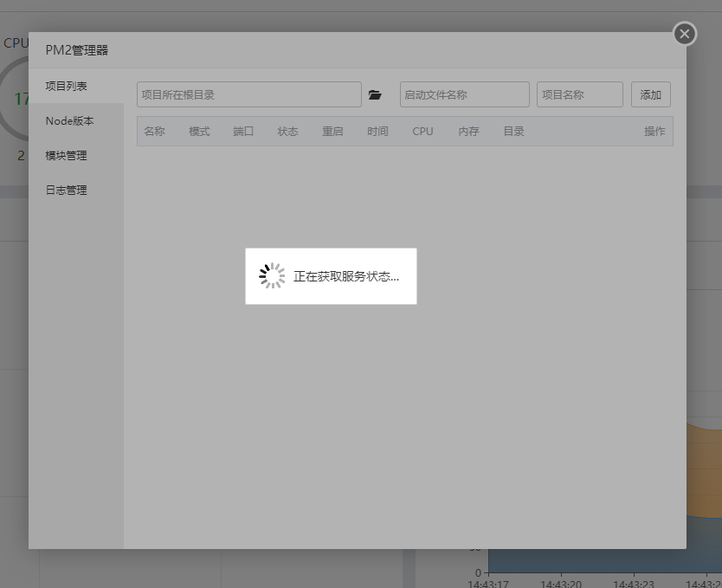Image resolution: width=722 pixels, height=588 pixels.
Task: Click the 端口 column header
Action: coord(243,132)
